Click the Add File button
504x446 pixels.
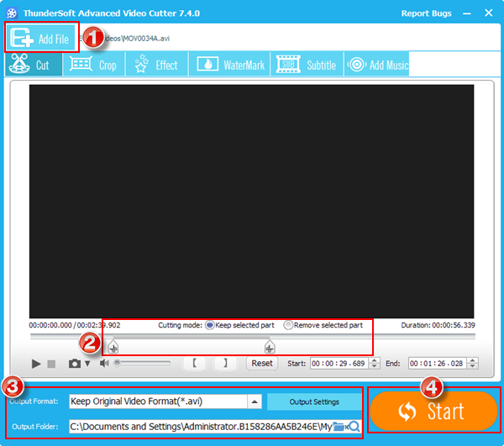coord(41,39)
